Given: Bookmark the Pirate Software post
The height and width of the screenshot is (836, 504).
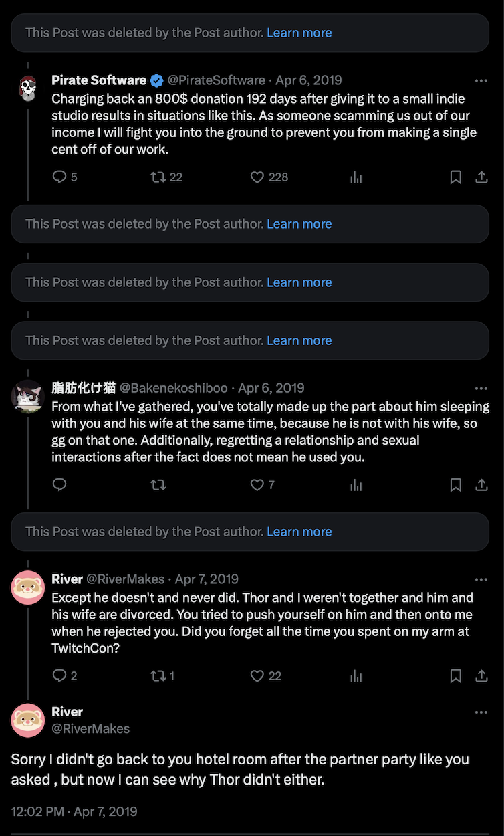Looking at the screenshot, I should pyautogui.click(x=456, y=177).
